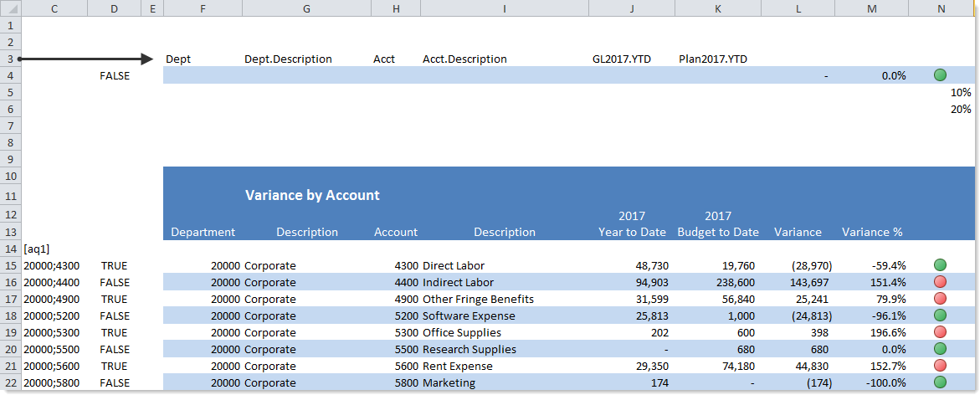Select the column J header
The image size is (980, 395).
pyautogui.click(x=631, y=8)
